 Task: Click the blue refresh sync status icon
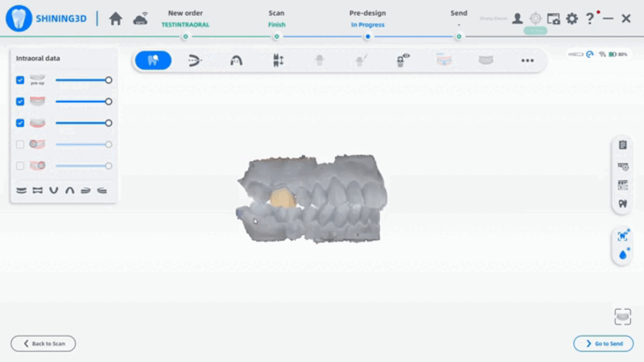pos(590,54)
